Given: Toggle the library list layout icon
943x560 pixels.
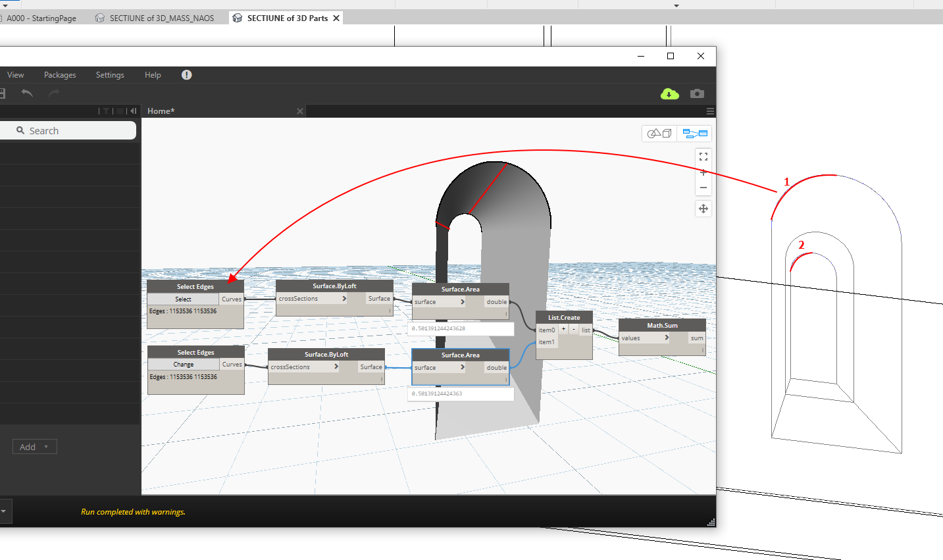Looking at the screenshot, I should (120, 111).
